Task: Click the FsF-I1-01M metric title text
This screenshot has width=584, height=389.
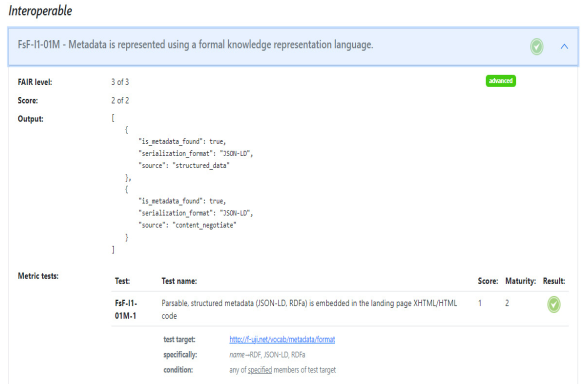Action: (195, 45)
